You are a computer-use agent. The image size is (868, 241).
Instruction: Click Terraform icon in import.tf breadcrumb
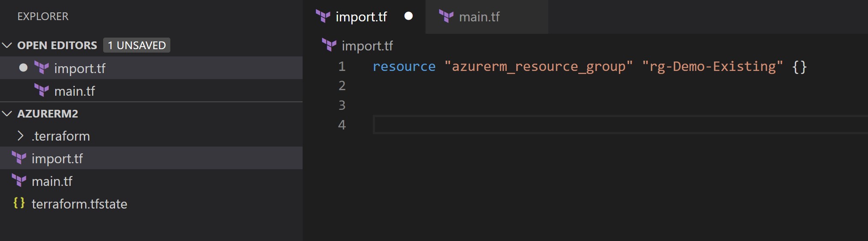[329, 45]
